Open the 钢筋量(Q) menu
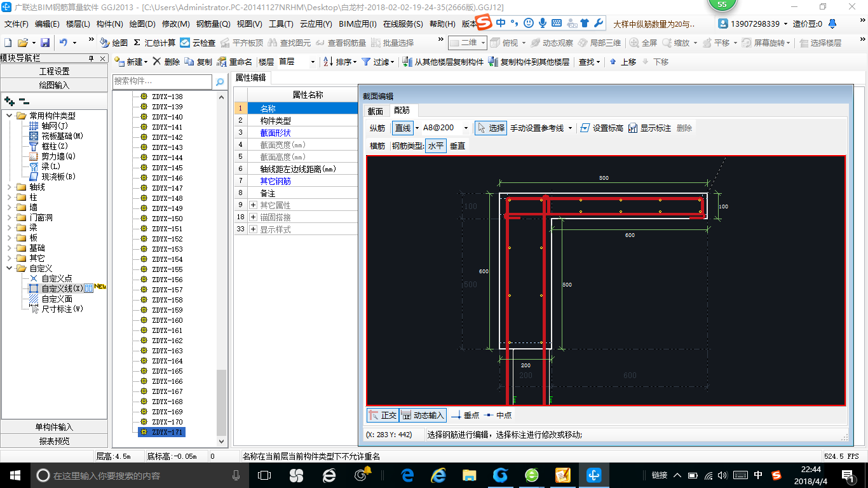Screen dimensions: 868x488 [x=213, y=24]
